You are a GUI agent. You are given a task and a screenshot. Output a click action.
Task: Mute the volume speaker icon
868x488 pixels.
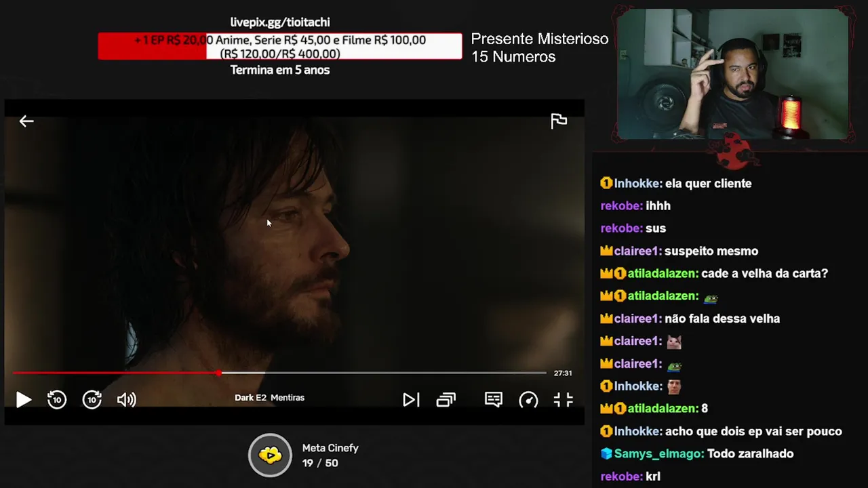(x=127, y=400)
